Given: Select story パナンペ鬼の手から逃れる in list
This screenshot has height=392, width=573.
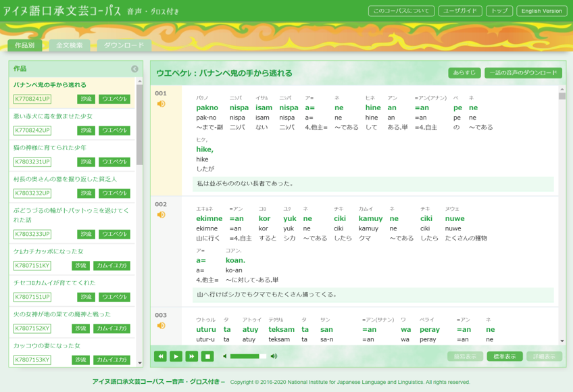Looking at the screenshot, I should [x=50, y=85].
